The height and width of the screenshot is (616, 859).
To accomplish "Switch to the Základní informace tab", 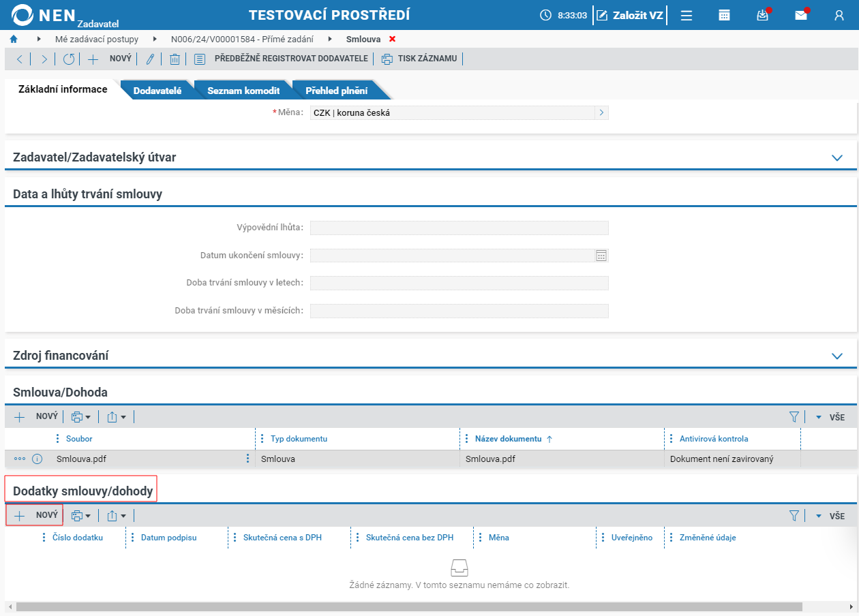I will [63, 89].
